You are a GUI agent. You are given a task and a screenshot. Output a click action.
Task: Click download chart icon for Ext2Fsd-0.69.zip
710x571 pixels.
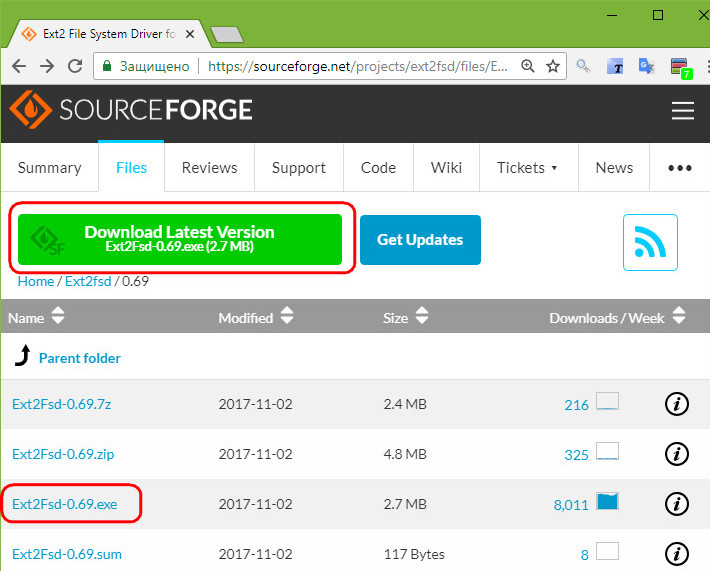pos(607,451)
